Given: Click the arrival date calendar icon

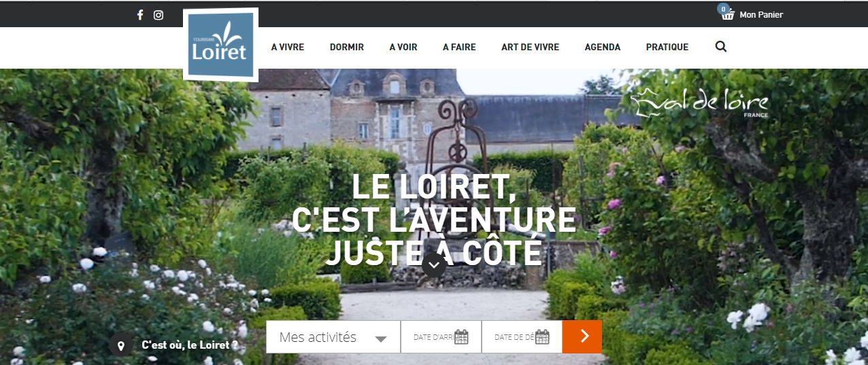Looking at the screenshot, I should pos(461,337).
